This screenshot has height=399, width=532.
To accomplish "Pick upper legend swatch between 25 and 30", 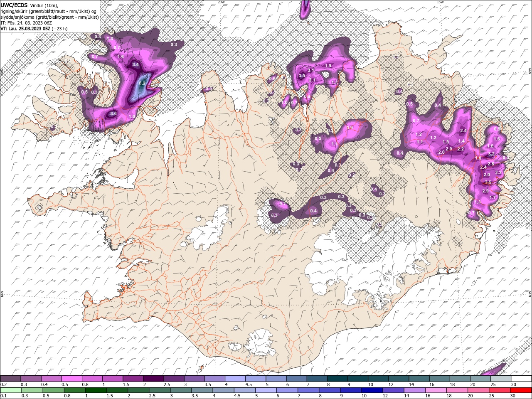I will [x=500, y=379].
